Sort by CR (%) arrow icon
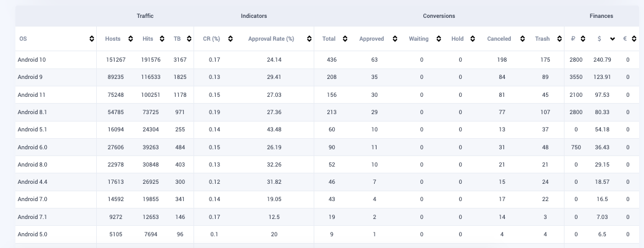Viewport: 644px width, 248px height. coord(230,39)
